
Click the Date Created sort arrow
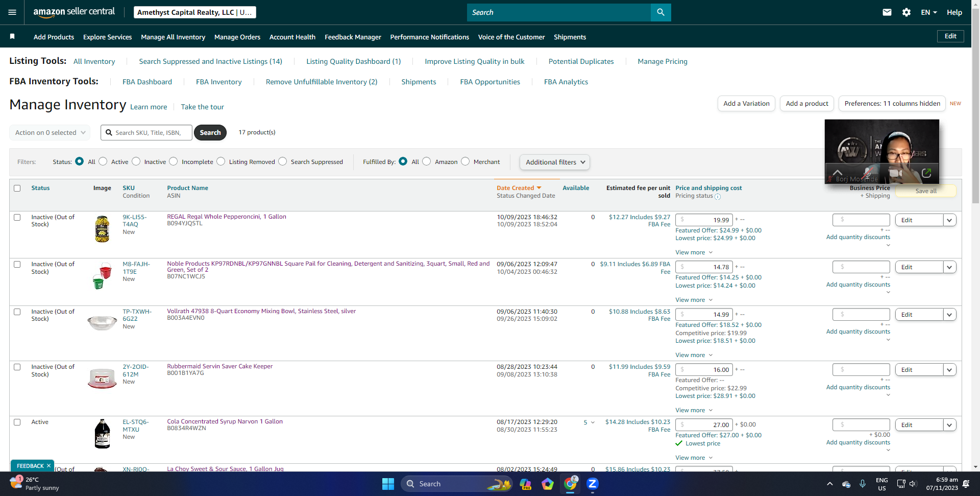[x=539, y=188]
